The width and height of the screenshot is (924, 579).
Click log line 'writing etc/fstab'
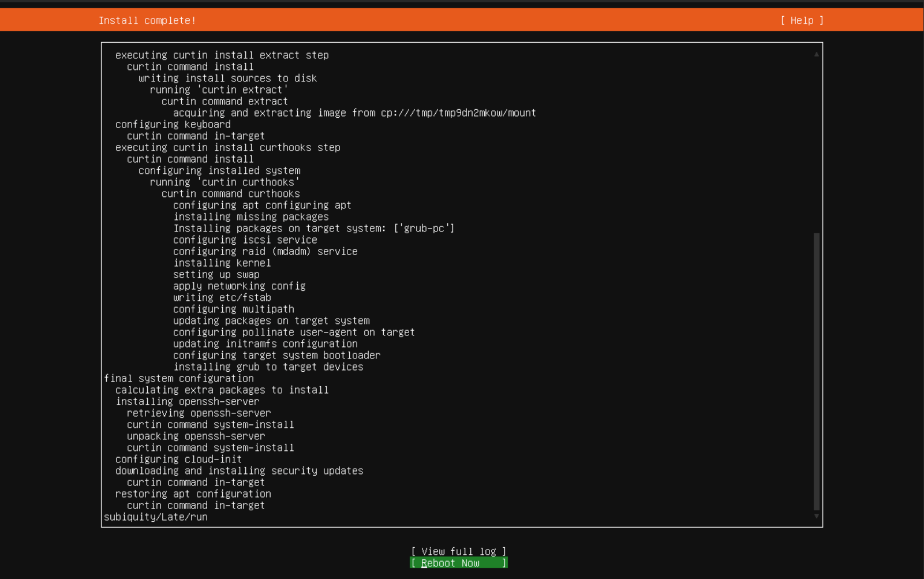(x=222, y=297)
